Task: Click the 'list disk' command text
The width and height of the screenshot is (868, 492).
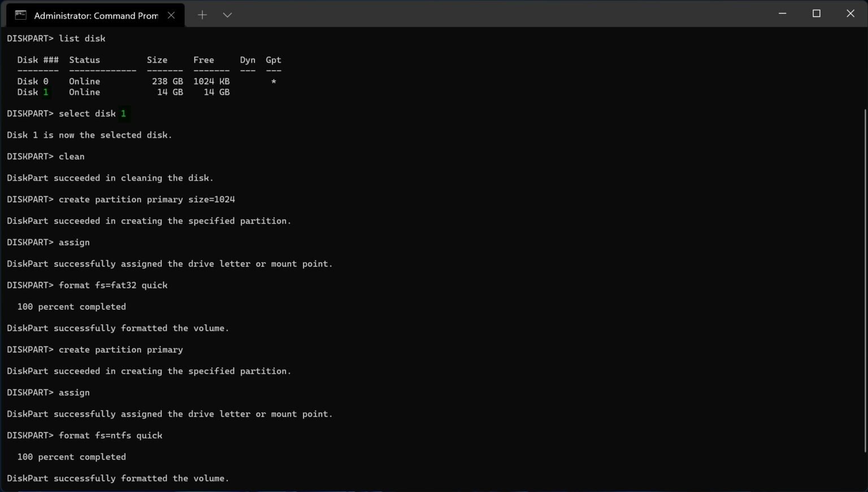Action: click(82, 38)
